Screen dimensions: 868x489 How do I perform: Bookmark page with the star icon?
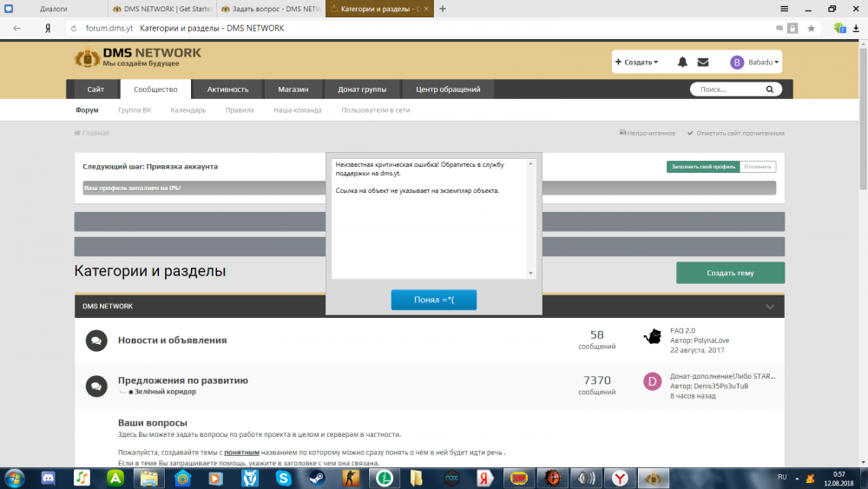[x=811, y=28]
